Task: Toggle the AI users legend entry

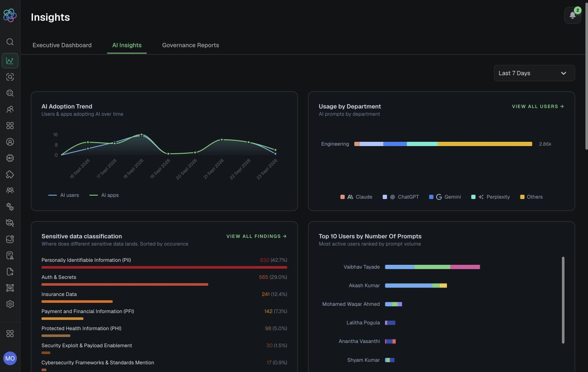Action: (x=64, y=195)
